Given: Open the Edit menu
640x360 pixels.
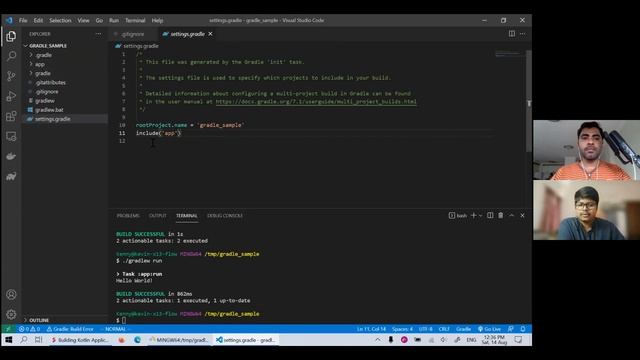Looking at the screenshot, I should pos(38,20).
